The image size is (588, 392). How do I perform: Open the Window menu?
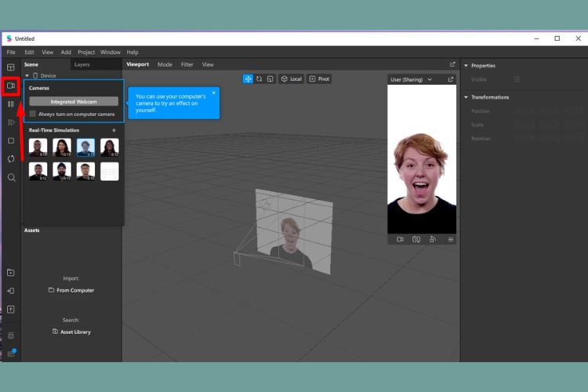coord(111,53)
